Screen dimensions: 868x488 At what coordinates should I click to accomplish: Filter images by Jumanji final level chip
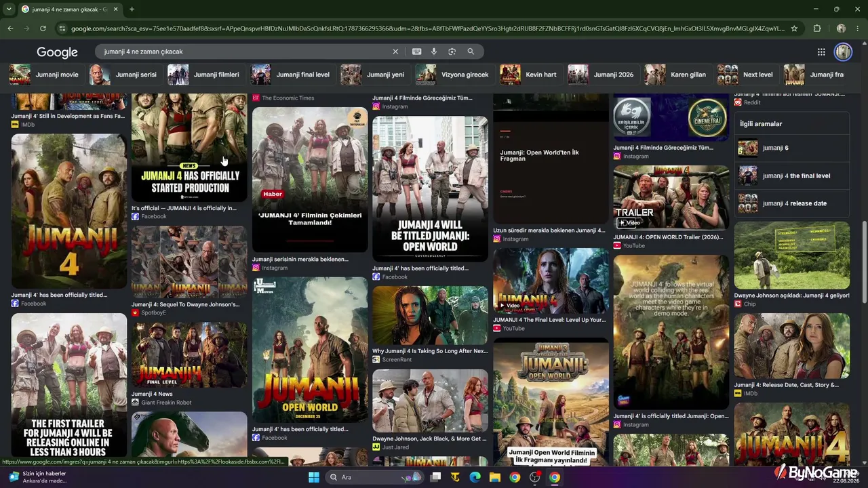point(291,75)
